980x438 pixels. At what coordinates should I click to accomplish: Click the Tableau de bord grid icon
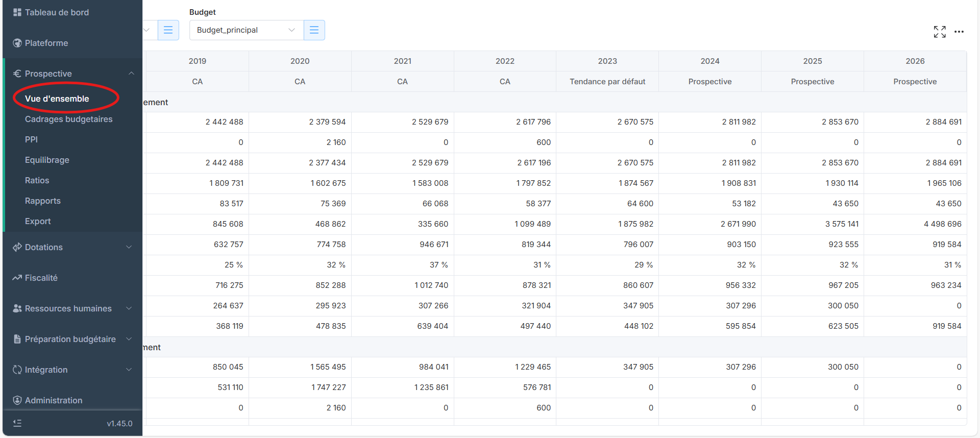point(17,12)
